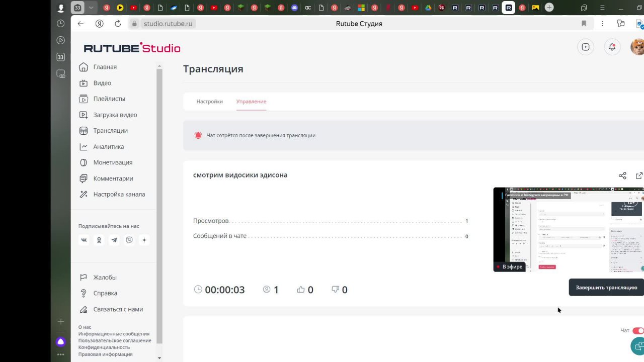Click the tab counter 33 button
This screenshot has height=362, width=644.
click(x=77, y=8)
